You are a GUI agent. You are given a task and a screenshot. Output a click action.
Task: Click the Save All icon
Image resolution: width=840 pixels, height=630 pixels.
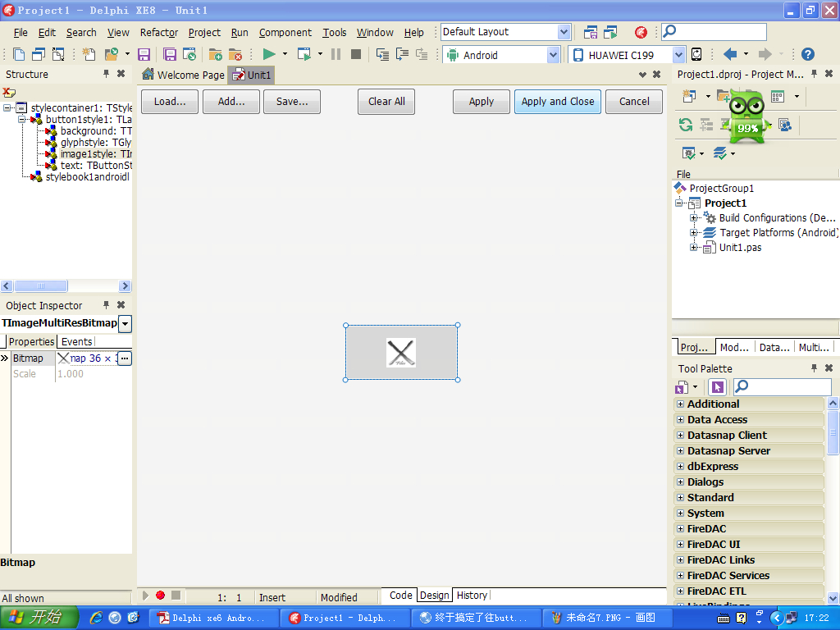click(170, 54)
